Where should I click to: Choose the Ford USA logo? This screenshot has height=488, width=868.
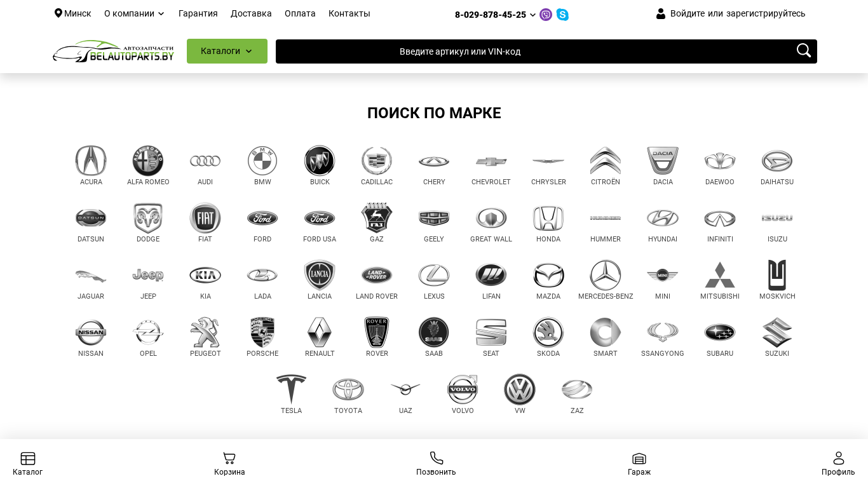coord(320,218)
